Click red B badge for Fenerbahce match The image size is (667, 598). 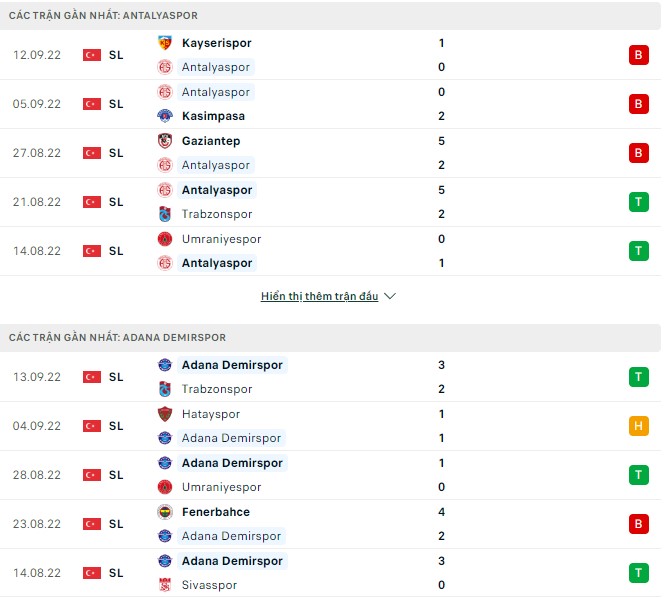(638, 524)
